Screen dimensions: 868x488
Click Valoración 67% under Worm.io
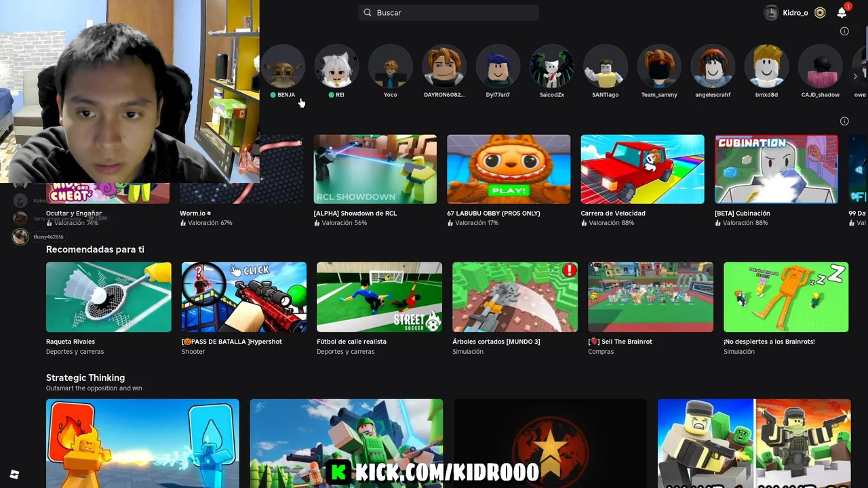pos(206,223)
